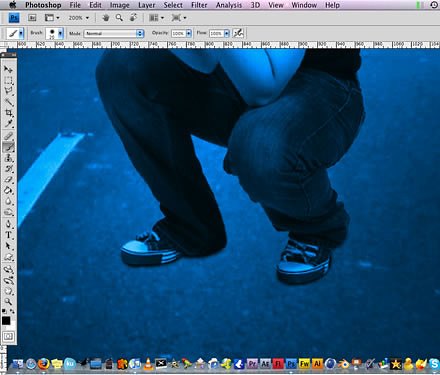Screen dimensions: 440x375
Task: Select the Path Selection tool
Action: (x=8, y=246)
